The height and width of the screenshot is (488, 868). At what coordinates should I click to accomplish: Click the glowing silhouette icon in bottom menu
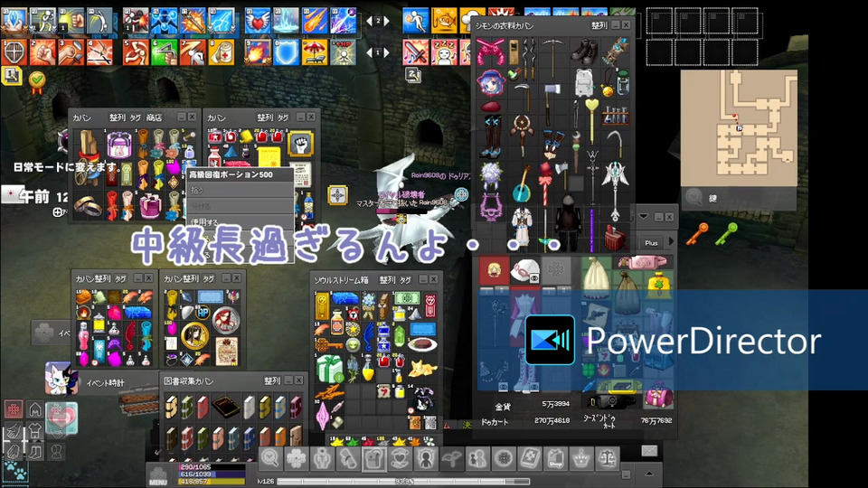426,459
